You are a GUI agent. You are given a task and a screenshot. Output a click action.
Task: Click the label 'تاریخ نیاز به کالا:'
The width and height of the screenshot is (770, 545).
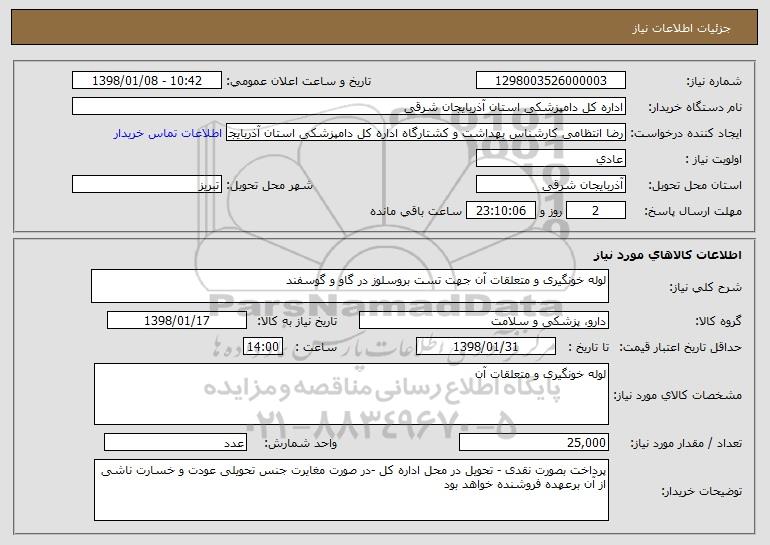pos(297,321)
